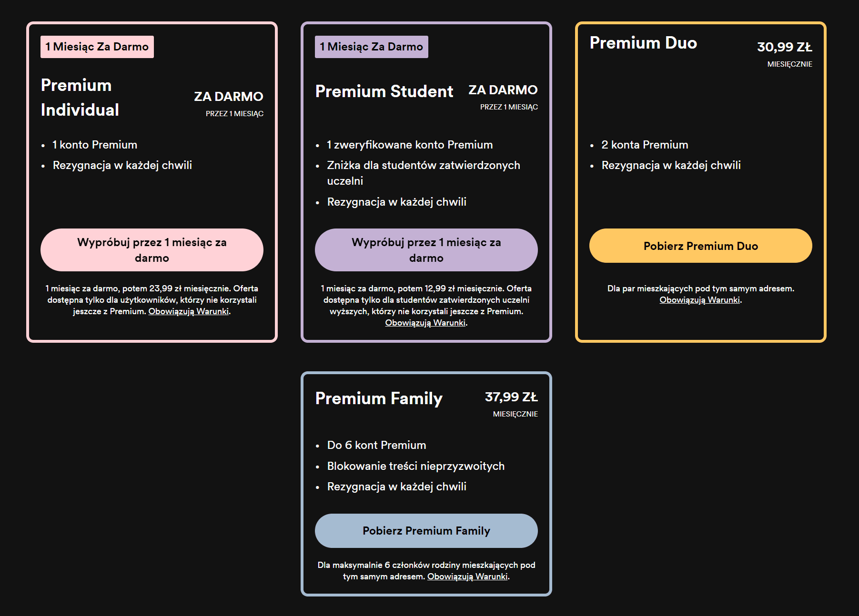Select the Premium Individual plan title

(x=80, y=98)
